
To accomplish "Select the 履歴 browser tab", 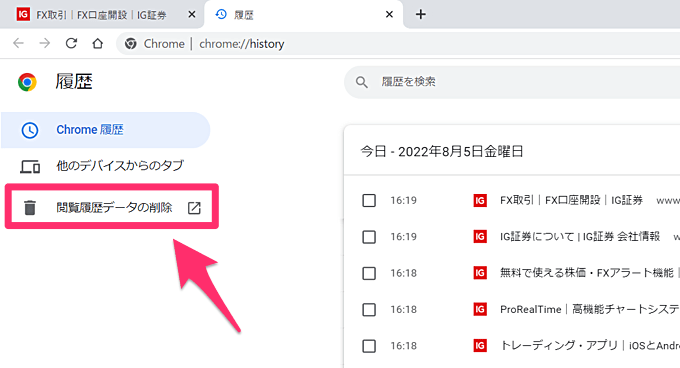I will pyautogui.click(x=304, y=15).
